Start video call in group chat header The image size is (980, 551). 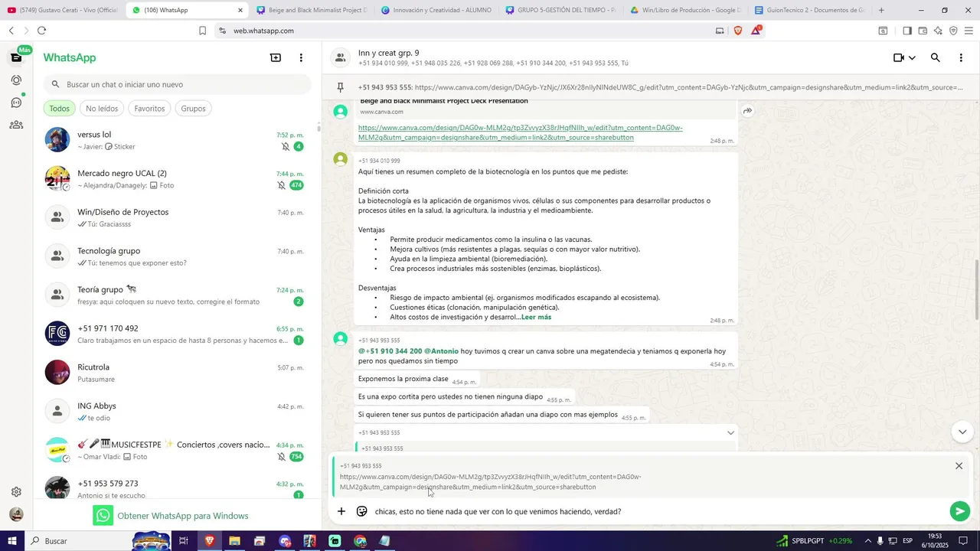pos(899,57)
